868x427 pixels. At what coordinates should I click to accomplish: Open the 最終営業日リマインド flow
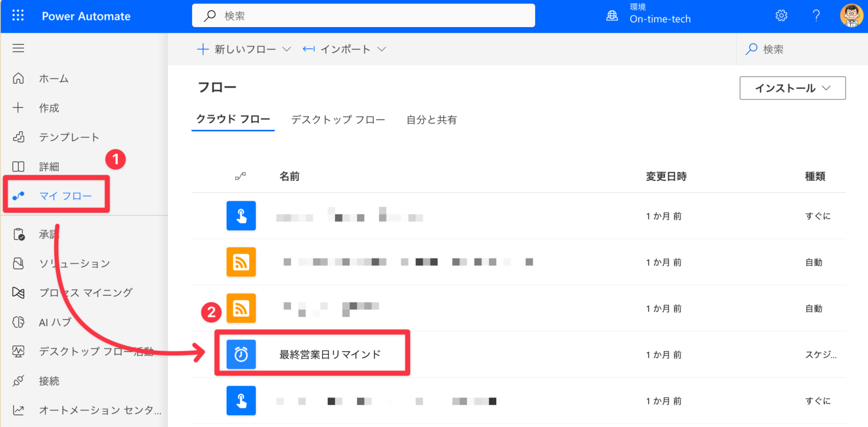330,355
